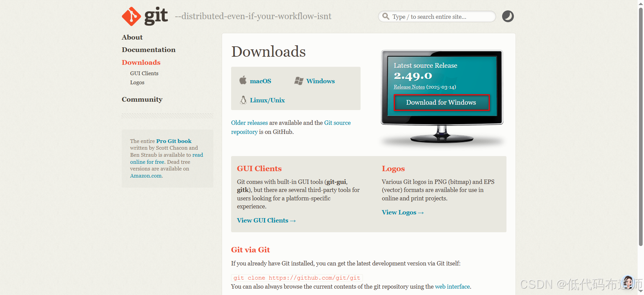The width and height of the screenshot is (644, 295).
Task: Open Community in the sidebar
Action: point(142,99)
